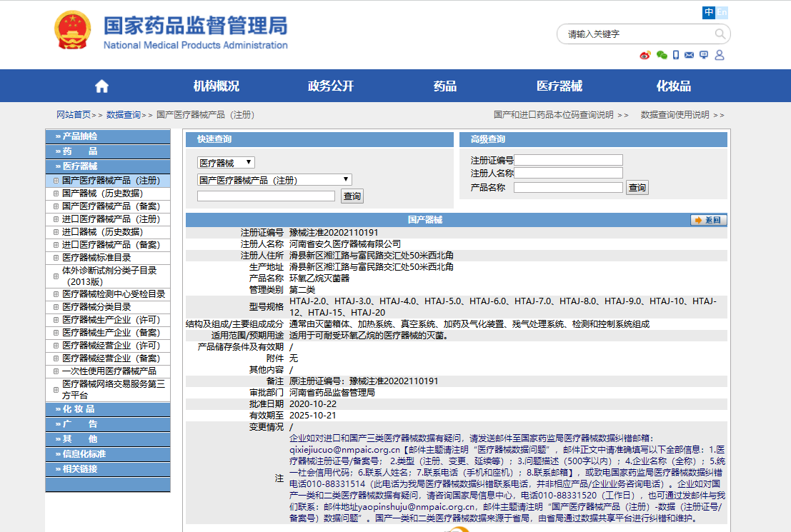Expand the 广告 sidebar section
791x532 pixels.
click(108, 424)
